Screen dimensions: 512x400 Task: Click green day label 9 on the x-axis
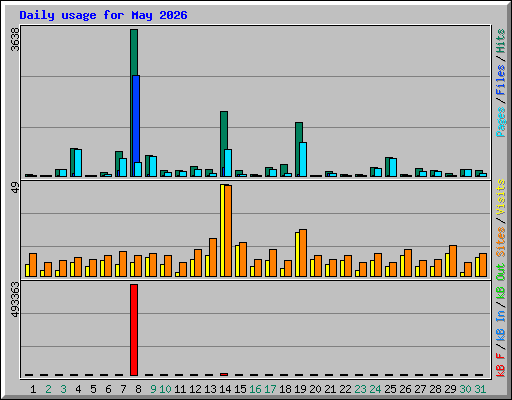[x=153, y=389]
